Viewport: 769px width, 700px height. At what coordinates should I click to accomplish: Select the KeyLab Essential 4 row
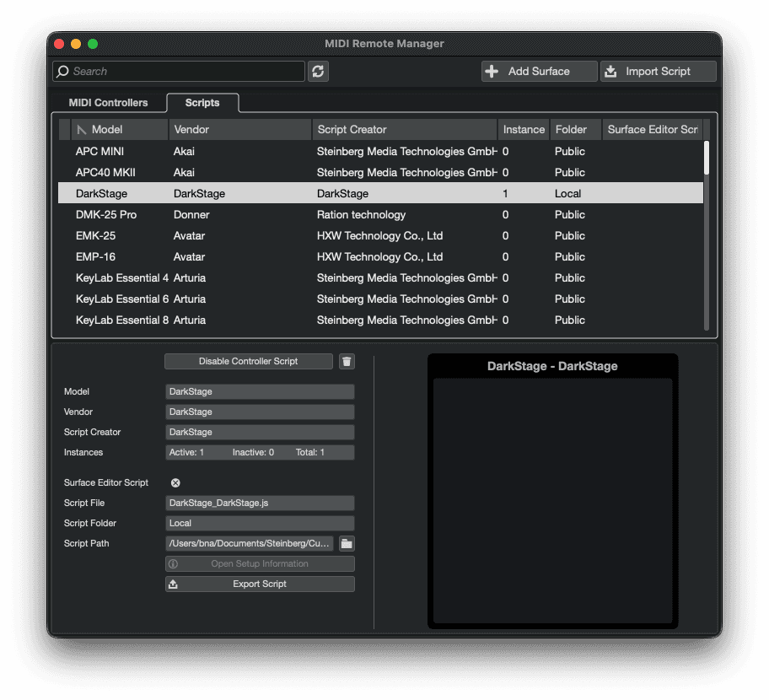(x=380, y=278)
